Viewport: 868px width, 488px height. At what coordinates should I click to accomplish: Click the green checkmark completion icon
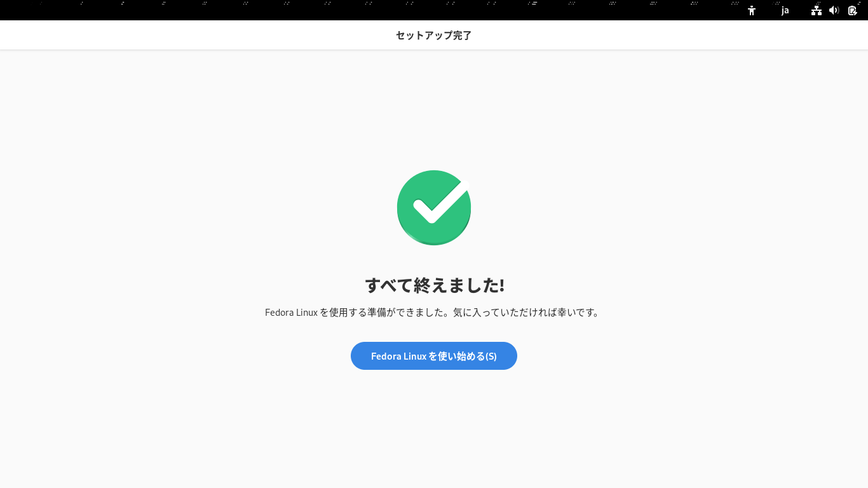coord(434,207)
